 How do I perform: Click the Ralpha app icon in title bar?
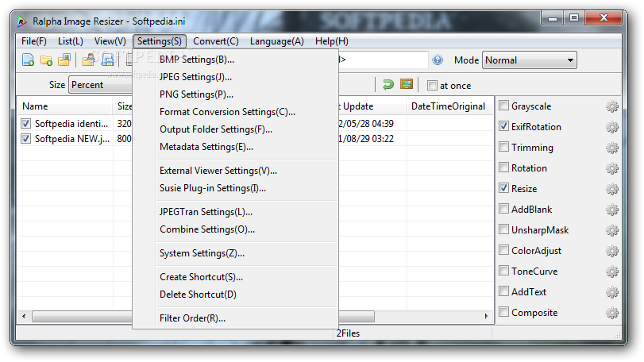[x=21, y=21]
